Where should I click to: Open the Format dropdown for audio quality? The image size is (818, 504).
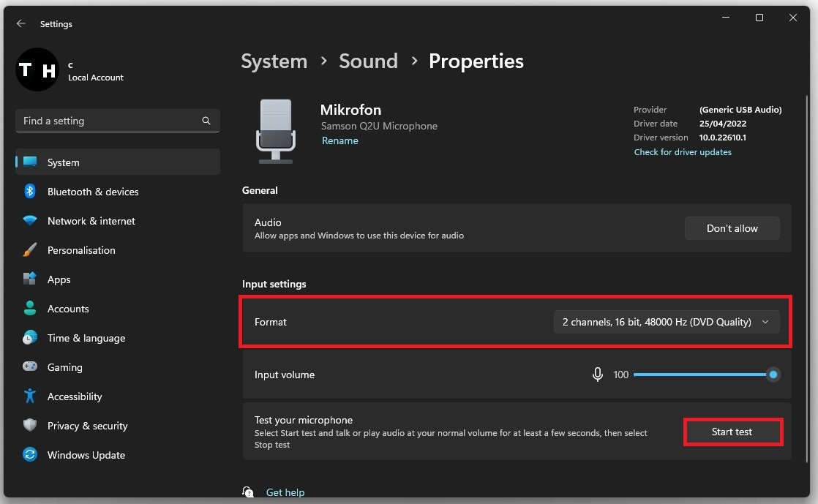click(x=666, y=322)
